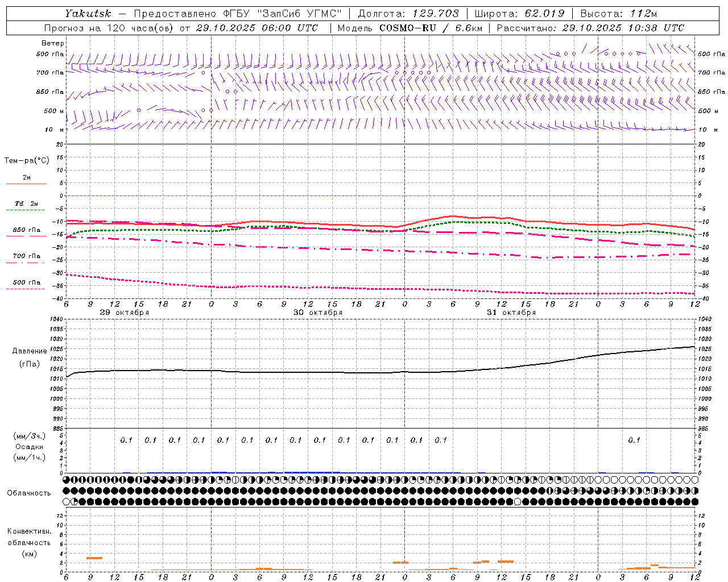Click the "29 октября" date label
Viewport: 728px width, 582px height.
pos(125,313)
